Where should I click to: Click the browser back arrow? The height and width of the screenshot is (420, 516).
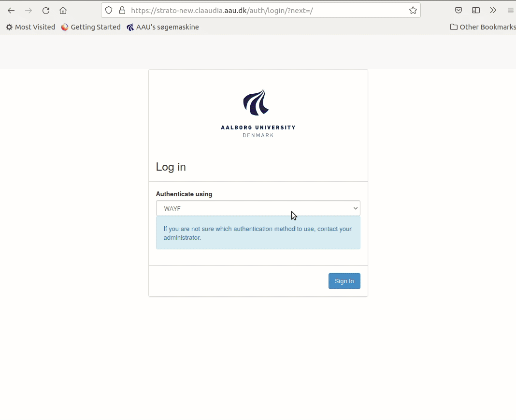tap(11, 10)
